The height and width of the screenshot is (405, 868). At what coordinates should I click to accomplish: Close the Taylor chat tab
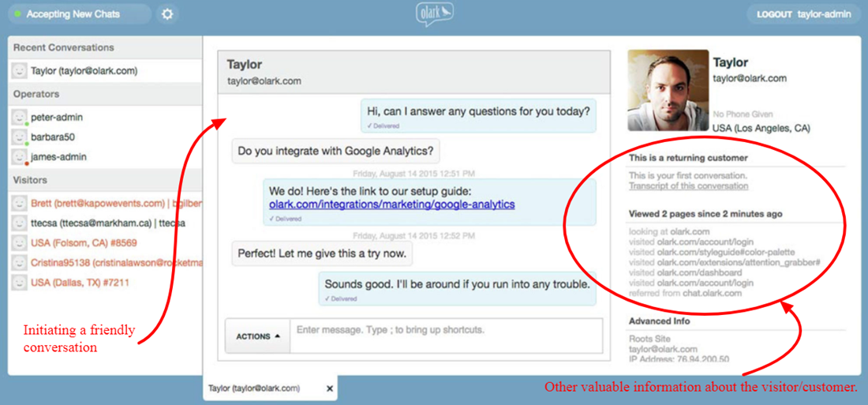(x=330, y=389)
